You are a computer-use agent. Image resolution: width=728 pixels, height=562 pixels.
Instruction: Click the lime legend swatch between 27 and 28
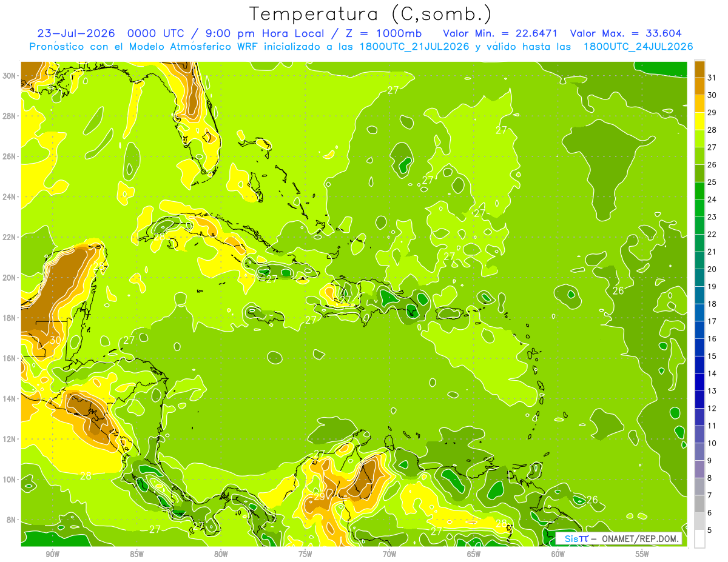[699, 139]
